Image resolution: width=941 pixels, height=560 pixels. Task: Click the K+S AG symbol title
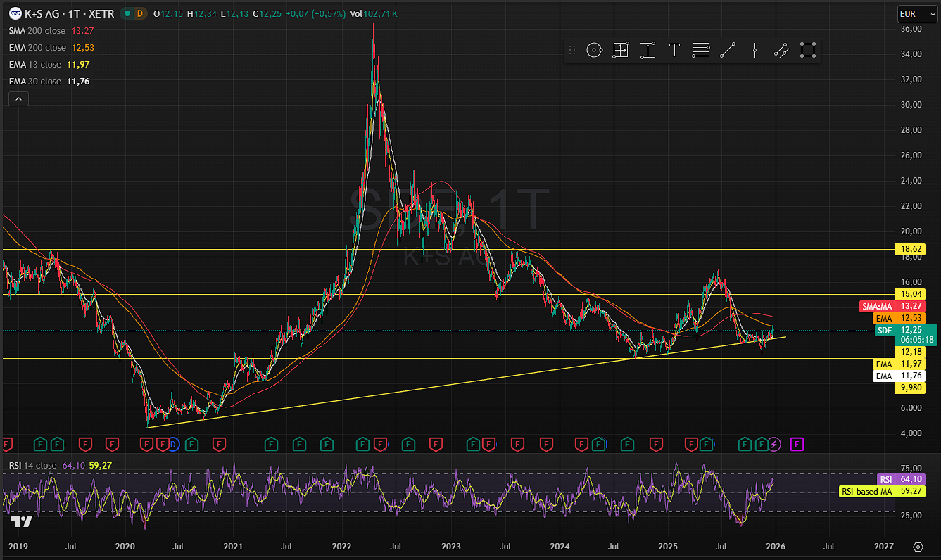(42, 13)
